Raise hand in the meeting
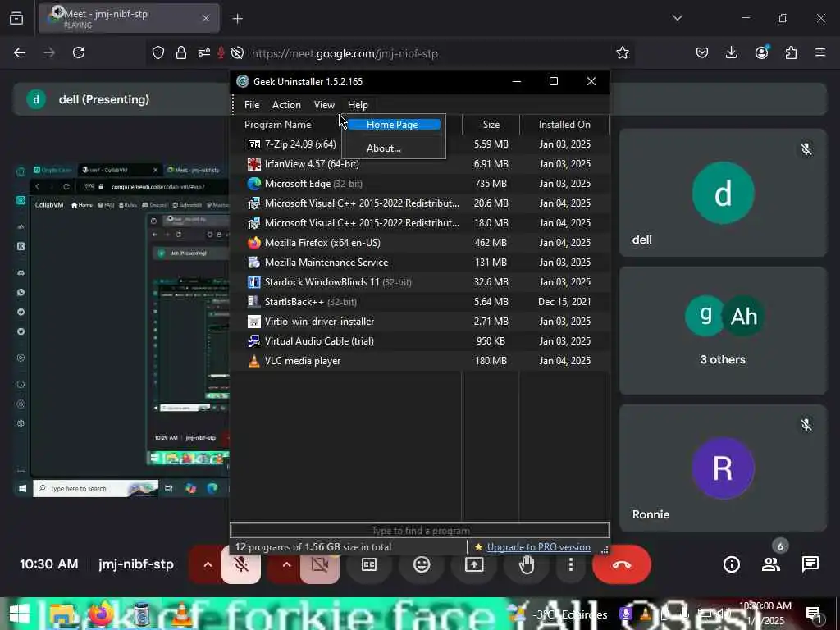Image resolution: width=840 pixels, height=630 pixels. 527,564
